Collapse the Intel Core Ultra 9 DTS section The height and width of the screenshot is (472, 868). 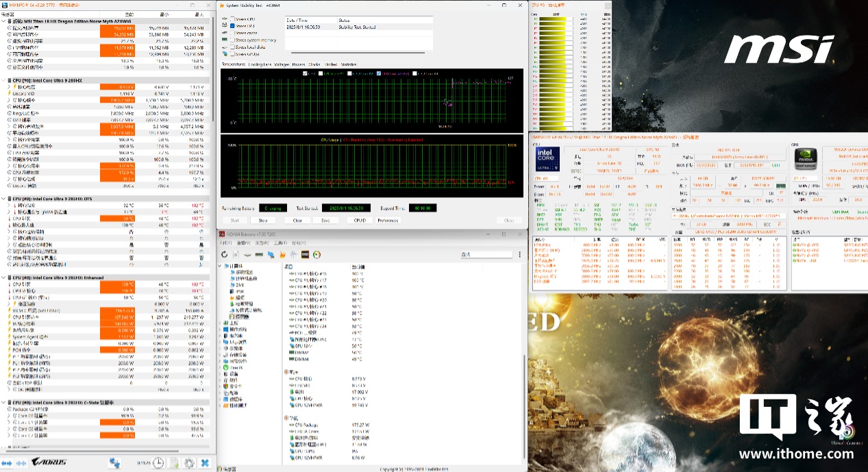(x=3, y=199)
